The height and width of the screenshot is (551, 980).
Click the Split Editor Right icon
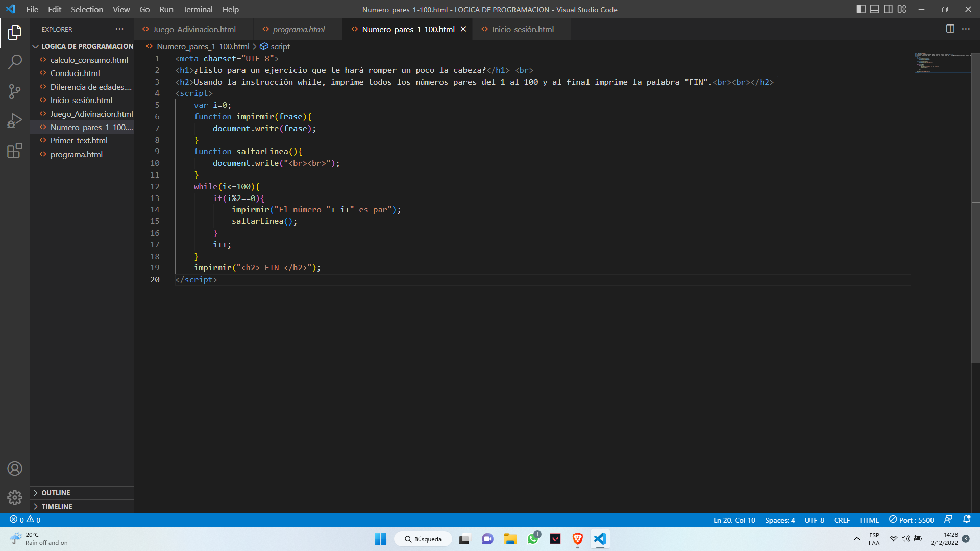(x=950, y=29)
